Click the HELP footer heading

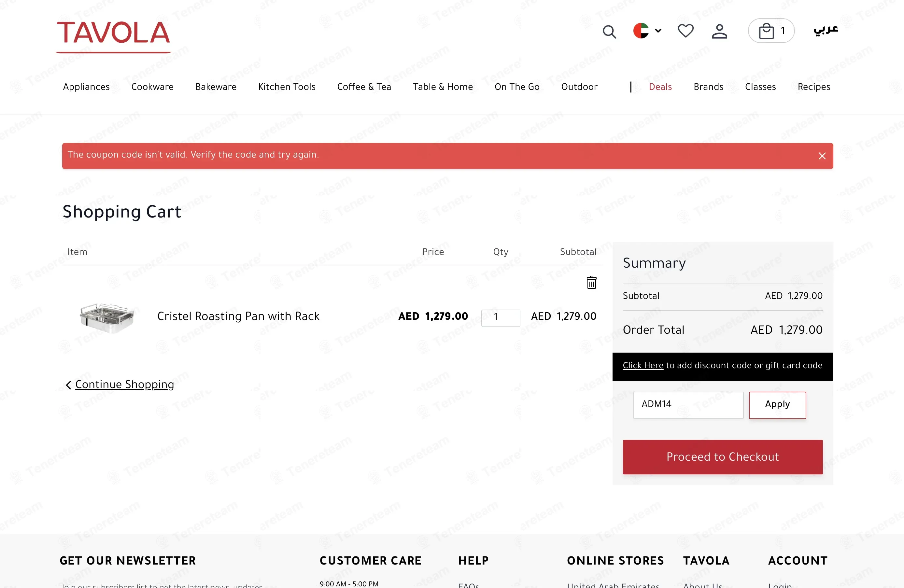pyautogui.click(x=473, y=561)
